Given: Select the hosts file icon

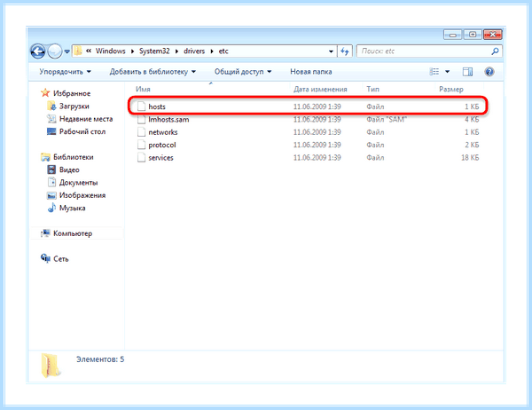Looking at the screenshot, I should [x=142, y=106].
